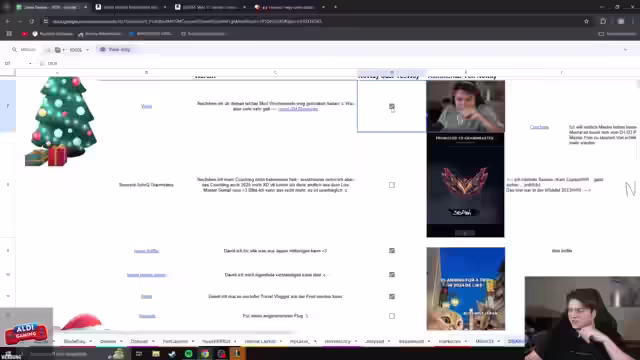
Task: Open a new browser tab with plus button
Action: point(336,7)
